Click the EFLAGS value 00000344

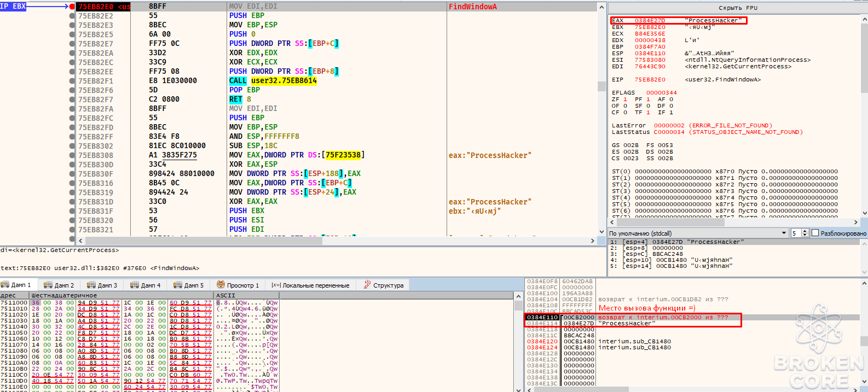pyautogui.click(x=661, y=93)
